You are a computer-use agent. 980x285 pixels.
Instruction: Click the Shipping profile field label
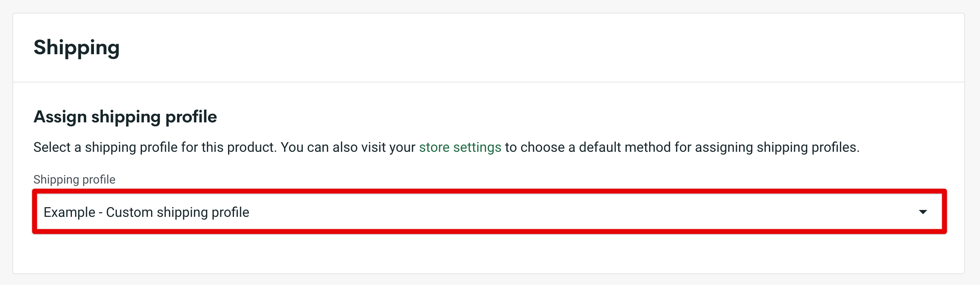point(74,179)
